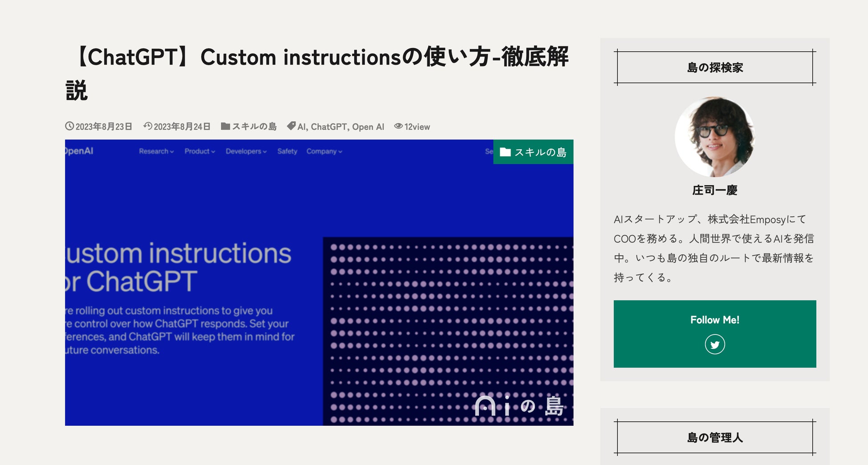Open the ChatGPT tag link
Viewport: 868px width, 465px height.
click(x=329, y=126)
